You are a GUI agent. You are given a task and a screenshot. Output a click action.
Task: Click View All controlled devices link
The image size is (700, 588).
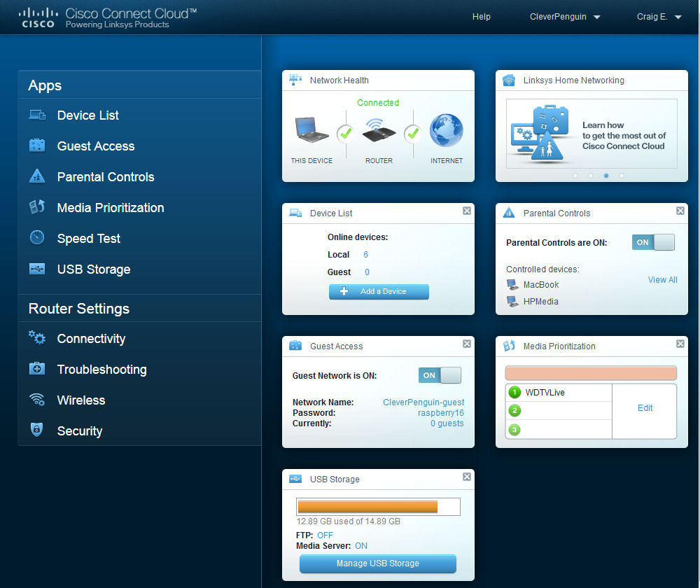[x=662, y=279]
